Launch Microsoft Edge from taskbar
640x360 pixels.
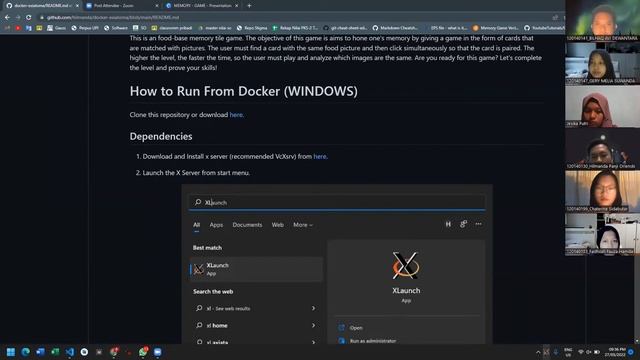pos(25,352)
